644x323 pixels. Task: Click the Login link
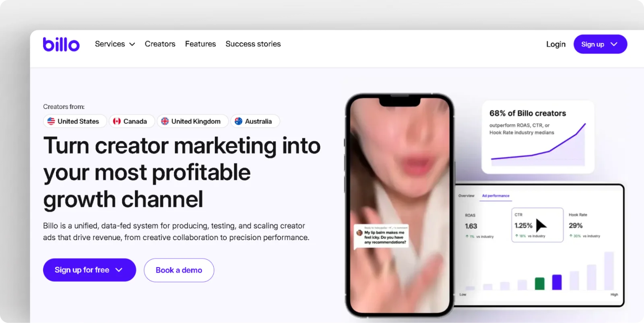(555, 44)
